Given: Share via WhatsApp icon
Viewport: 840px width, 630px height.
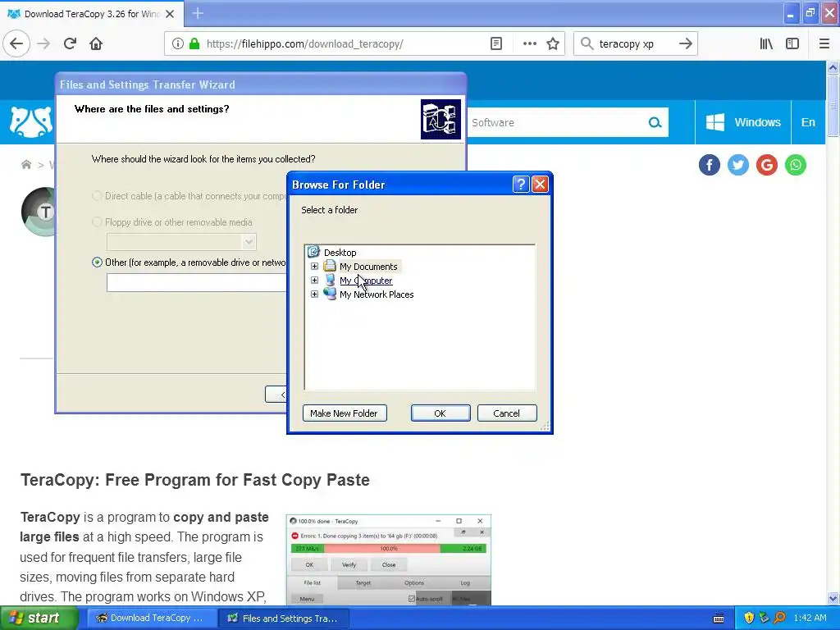Looking at the screenshot, I should click(796, 165).
